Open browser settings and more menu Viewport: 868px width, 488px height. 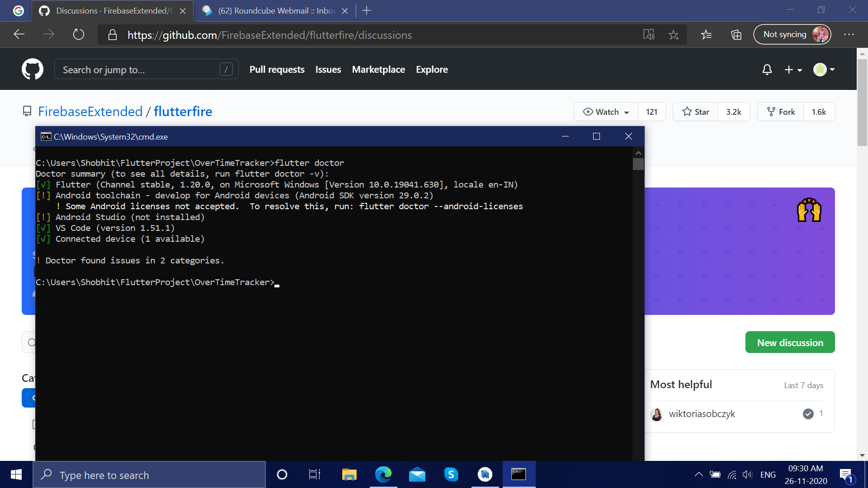click(x=849, y=34)
